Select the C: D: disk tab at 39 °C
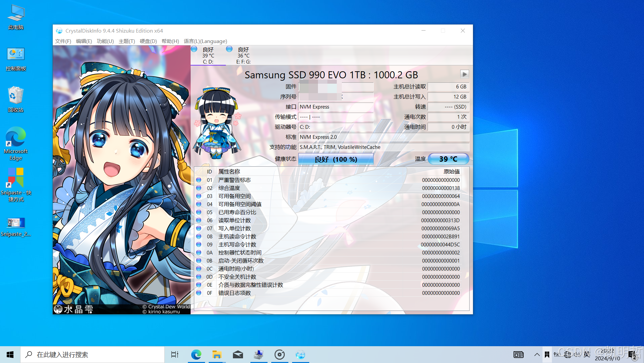The width and height of the screenshot is (644, 363). pos(208,55)
